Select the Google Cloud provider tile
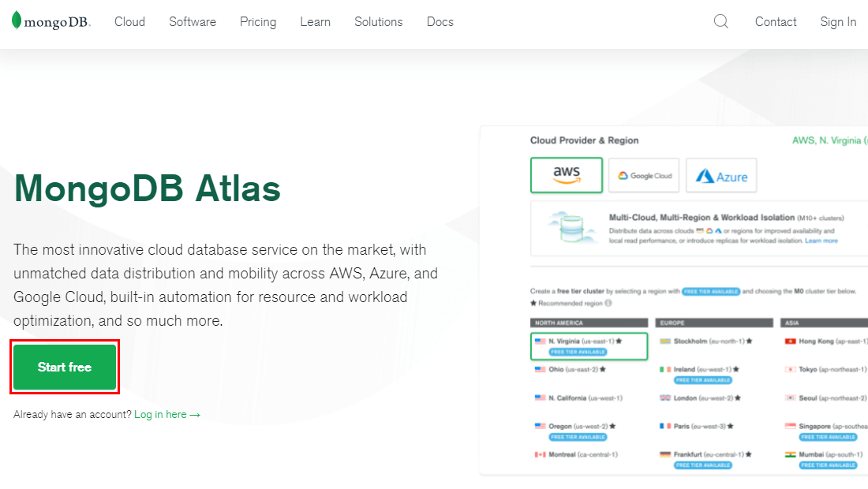The height and width of the screenshot is (489, 868). pyautogui.click(x=644, y=175)
